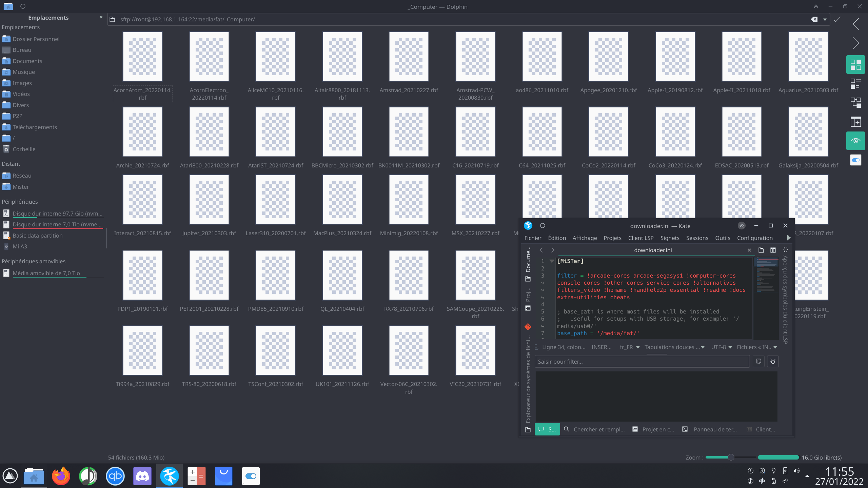Open Kate Git side panel icon
Viewport: 868px width, 488px height.
pos(528,327)
